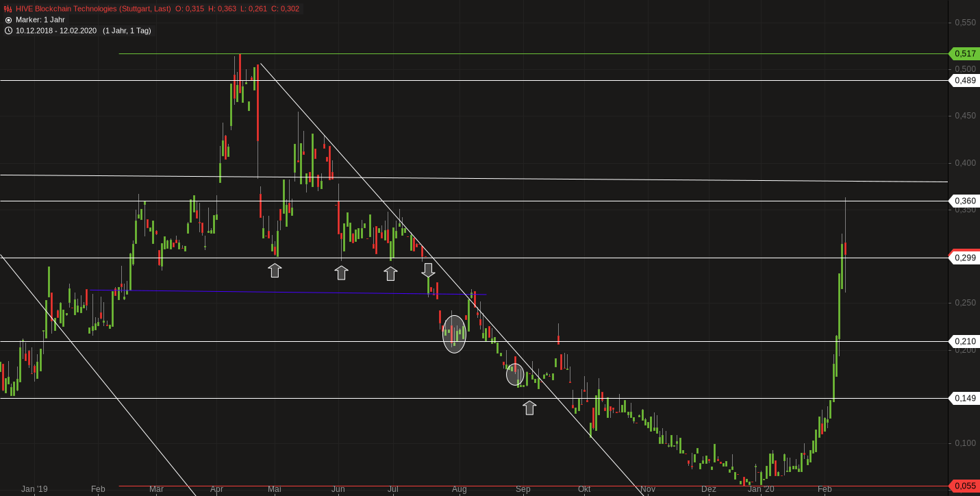
Task: Click the Jan '19 time axis label
Action: (x=34, y=489)
